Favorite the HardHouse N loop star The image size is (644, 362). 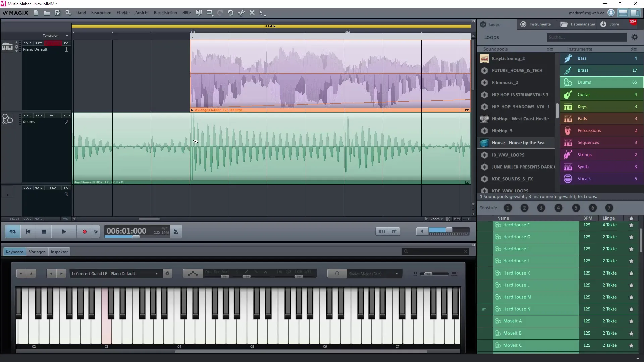(x=631, y=309)
